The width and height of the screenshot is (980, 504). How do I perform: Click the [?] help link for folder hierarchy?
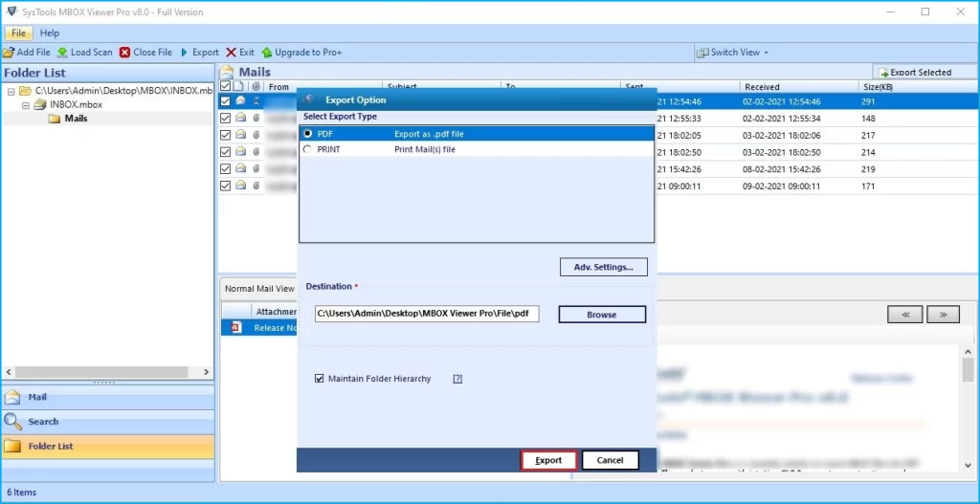pyautogui.click(x=457, y=379)
